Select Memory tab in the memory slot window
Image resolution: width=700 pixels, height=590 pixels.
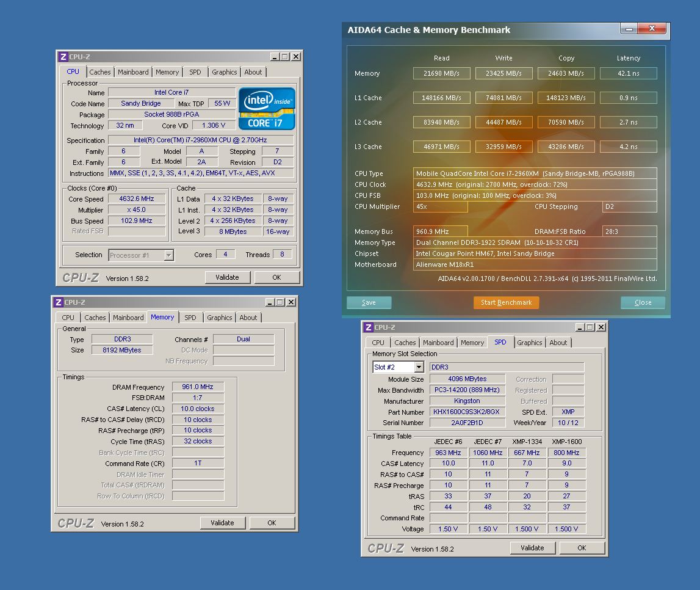pos(472,343)
